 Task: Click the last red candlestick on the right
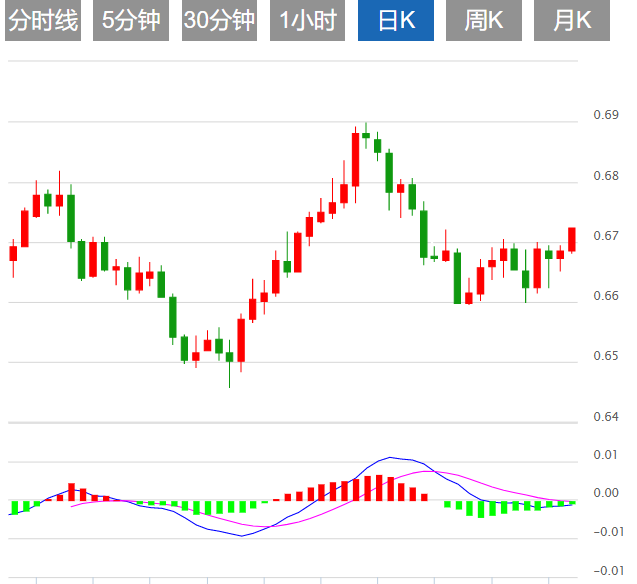pos(572,240)
